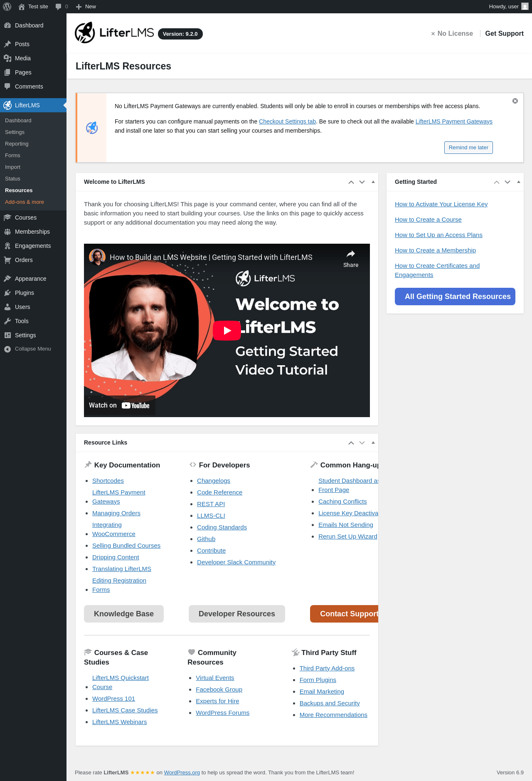
Task: Move Welcome to LifterLMS panel down
Action: coord(362,182)
